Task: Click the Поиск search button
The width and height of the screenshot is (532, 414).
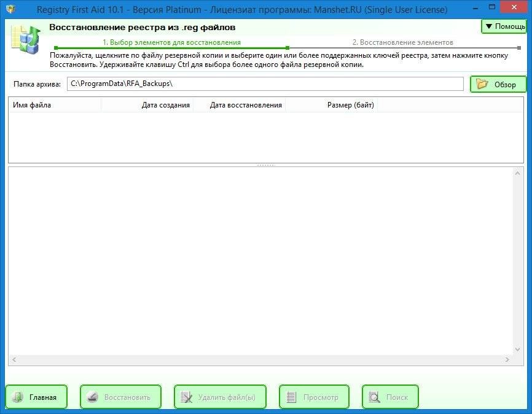Action: 390,397
